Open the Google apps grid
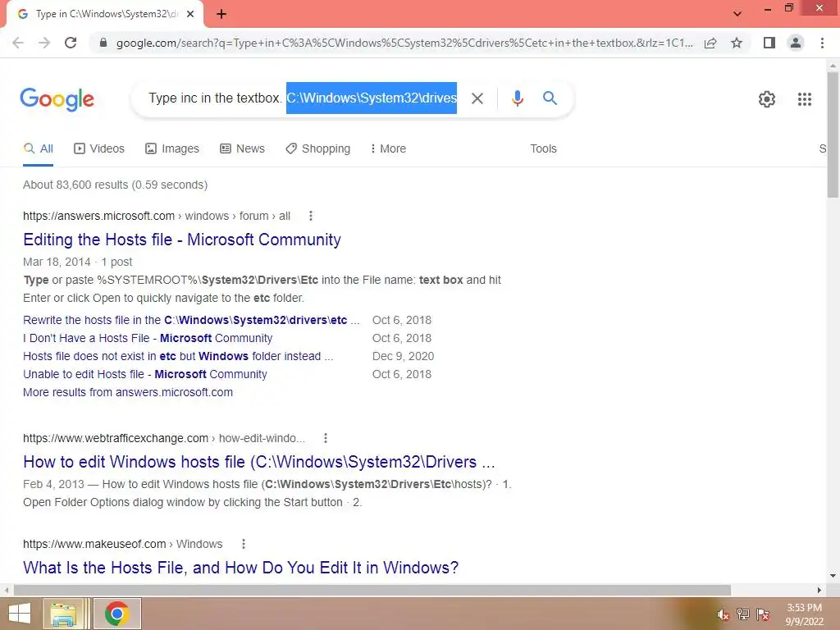This screenshot has width=840, height=630. [x=804, y=99]
